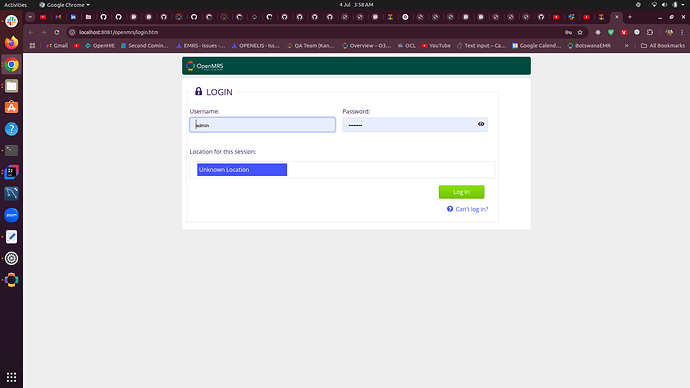The width and height of the screenshot is (690, 388).
Task: Bookmark this page with the star icon
Action: (x=580, y=32)
